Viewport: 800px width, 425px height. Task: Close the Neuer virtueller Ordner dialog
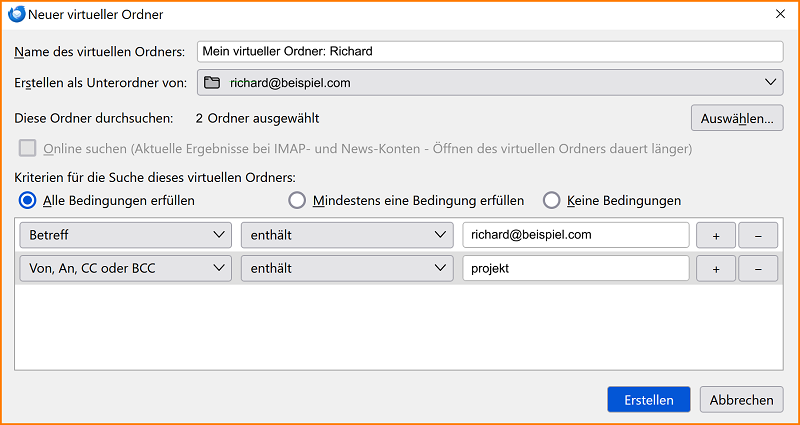point(780,14)
